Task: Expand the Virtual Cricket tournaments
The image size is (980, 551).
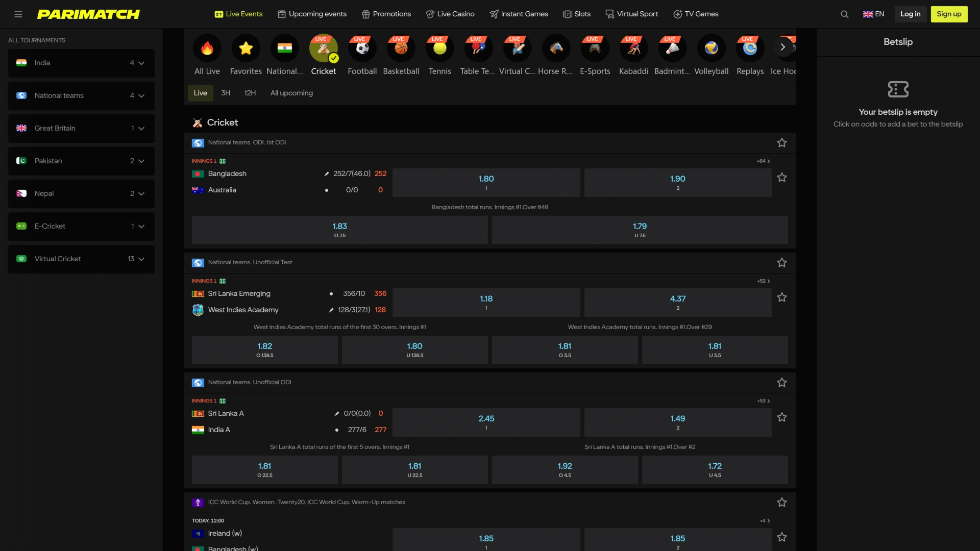Action: tap(81, 259)
